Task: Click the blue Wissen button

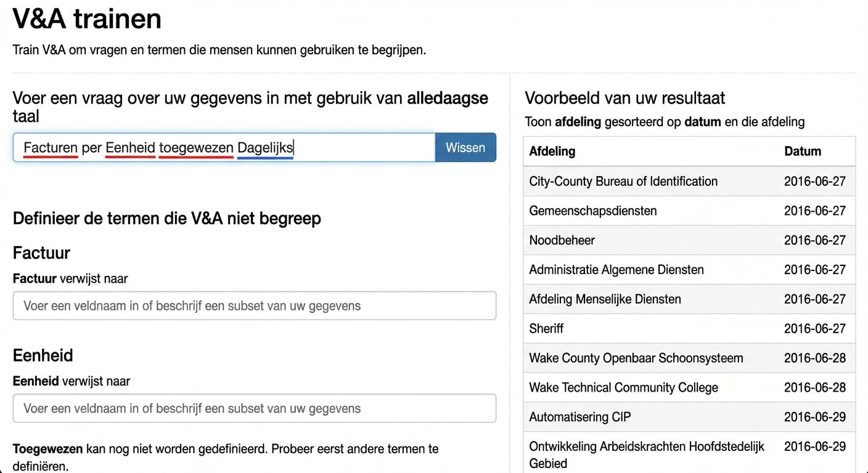Action: click(465, 147)
